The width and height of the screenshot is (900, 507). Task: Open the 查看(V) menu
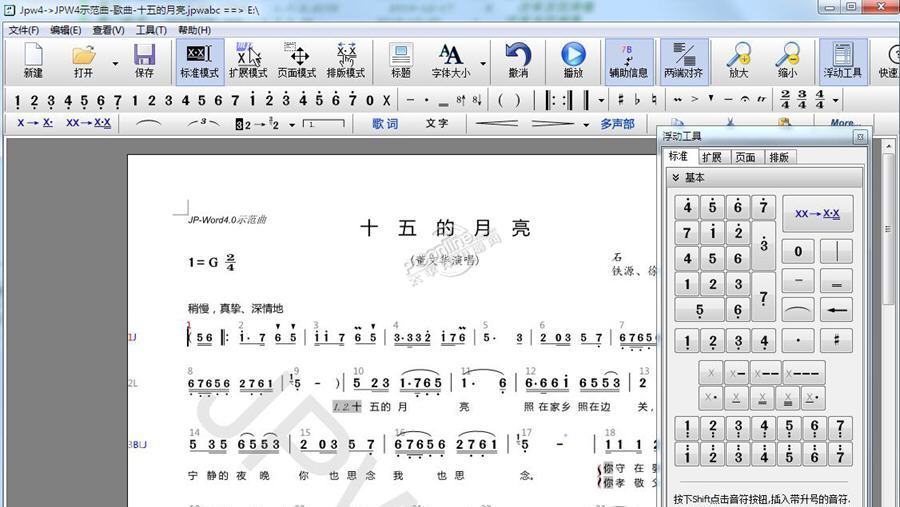108,30
